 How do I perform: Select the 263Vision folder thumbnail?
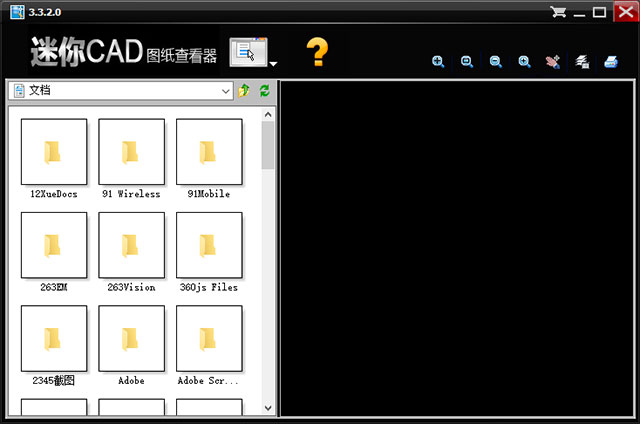coord(131,245)
